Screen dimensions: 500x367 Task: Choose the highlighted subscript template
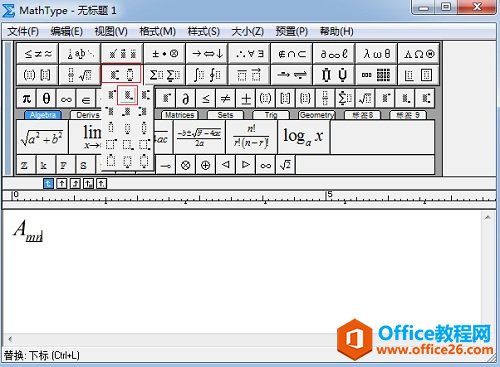(x=128, y=95)
